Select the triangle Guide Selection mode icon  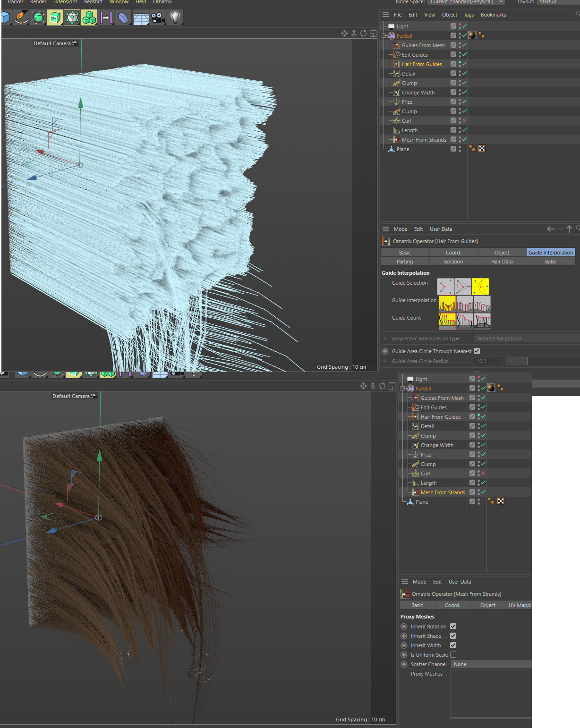coord(463,287)
